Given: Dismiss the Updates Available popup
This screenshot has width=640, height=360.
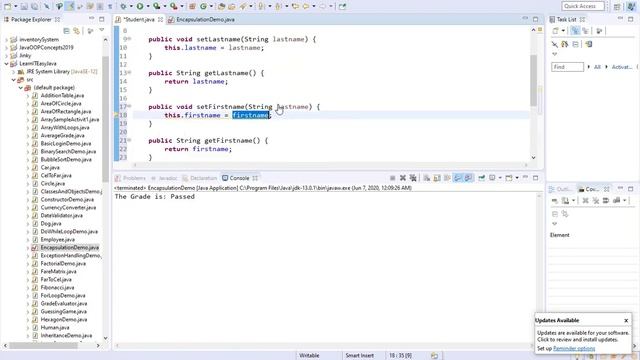Looking at the screenshot, I should click(626, 320).
